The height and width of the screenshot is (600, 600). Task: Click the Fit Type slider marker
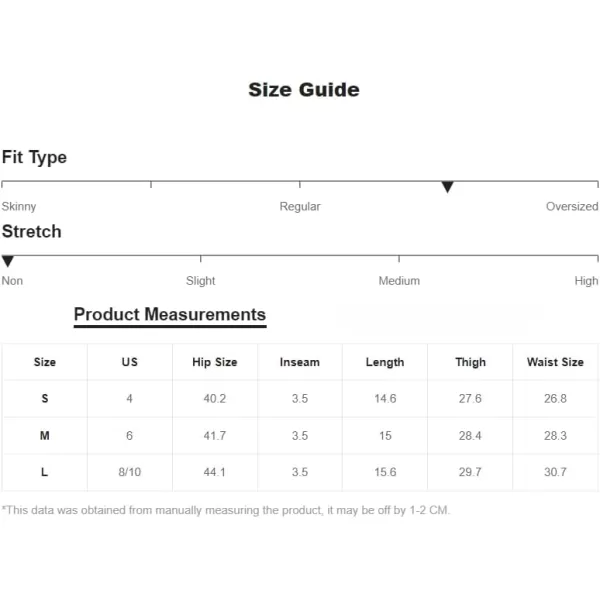[x=447, y=187]
